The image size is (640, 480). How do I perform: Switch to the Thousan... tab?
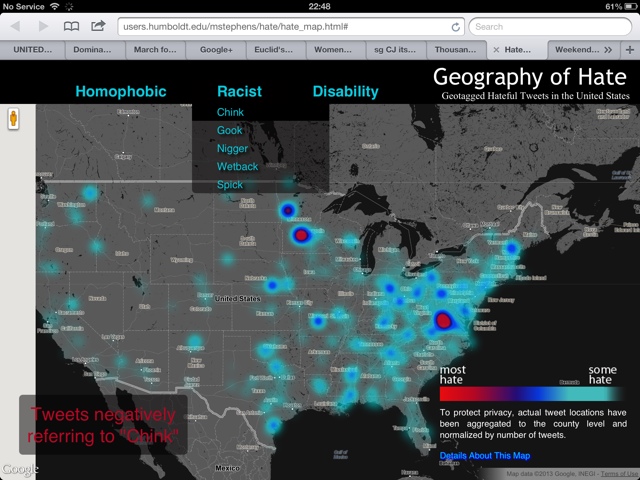[x=455, y=50]
